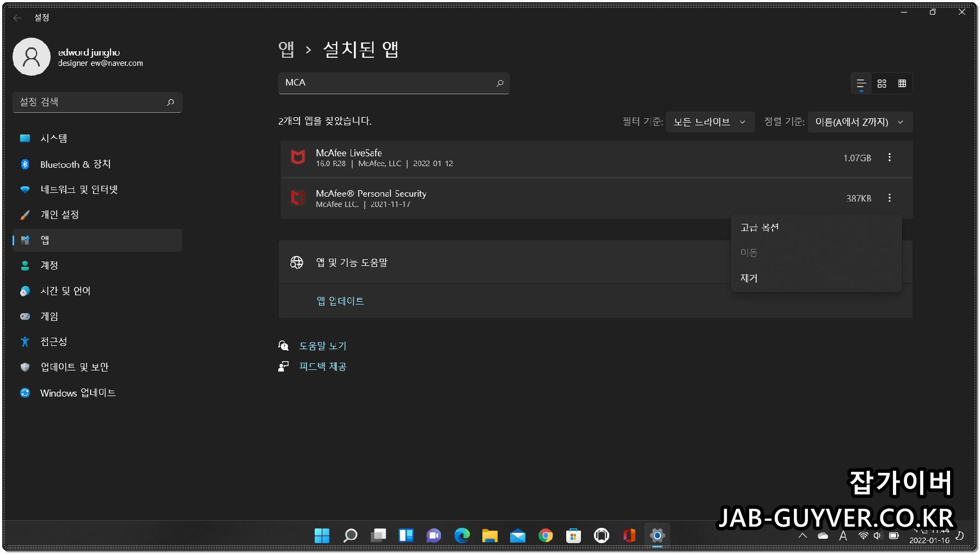The width and height of the screenshot is (980, 554).
Task: Click the settings search magnifier icon
Action: pos(170,102)
